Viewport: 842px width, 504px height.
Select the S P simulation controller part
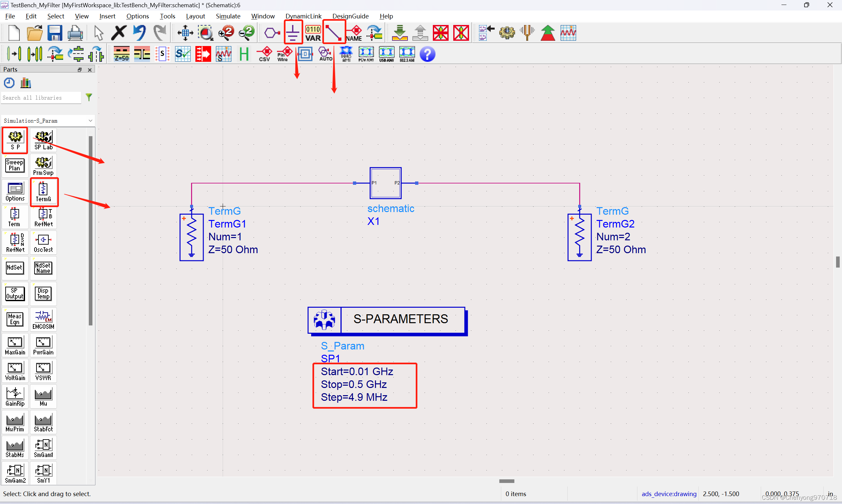tap(14, 140)
